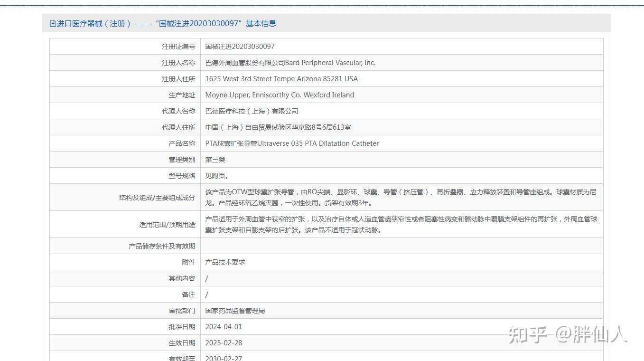
Task: Click the 生效日期 label
Action: (x=182, y=343)
